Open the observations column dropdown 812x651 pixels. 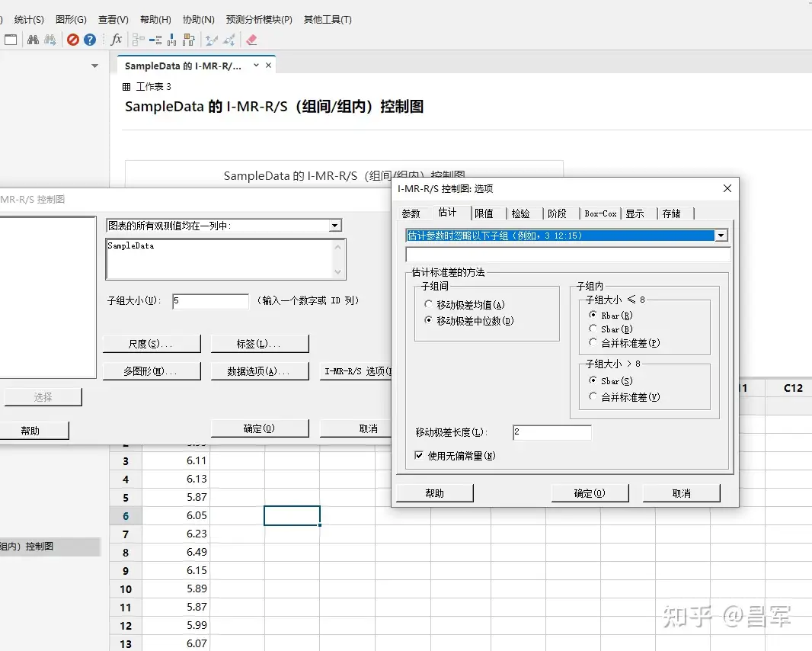[x=335, y=225]
